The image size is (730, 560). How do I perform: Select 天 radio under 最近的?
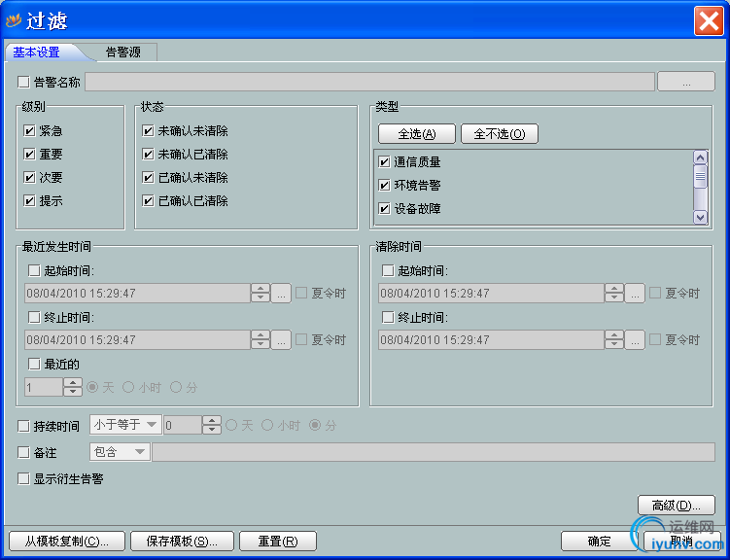[x=92, y=387]
